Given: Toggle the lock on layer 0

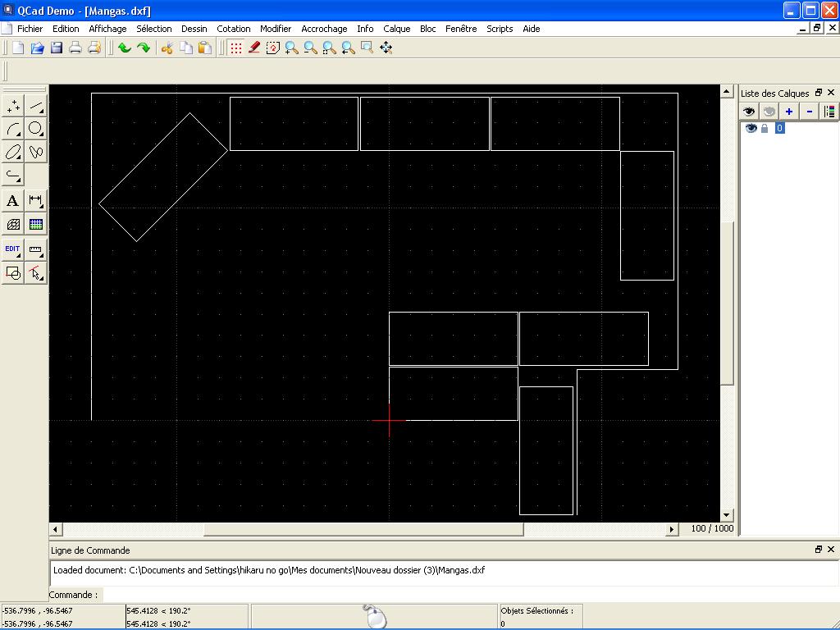Looking at the screenshot, I should pos(765,129).
